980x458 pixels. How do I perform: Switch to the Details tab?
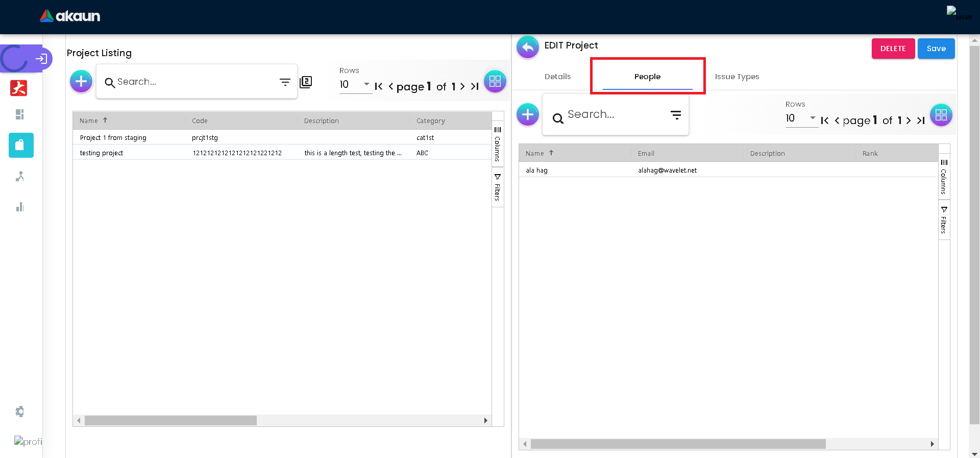coord(557,77)
